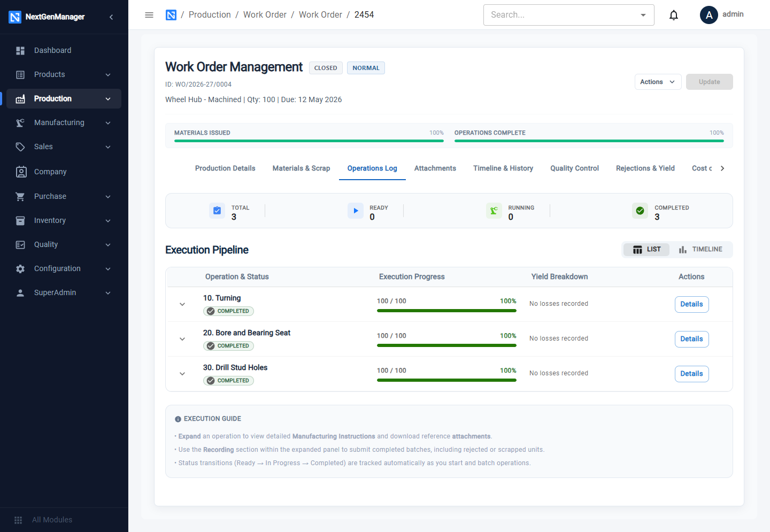Open the Attachments tab
The width and height of the screenshot is (770, 532).
435,168
